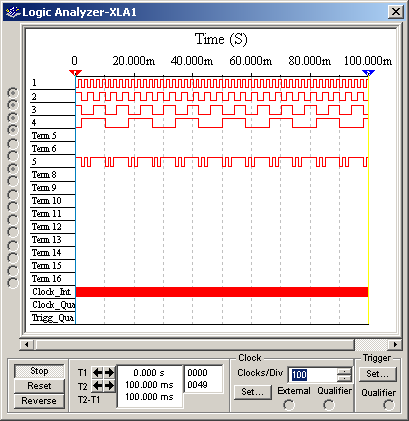
Task: Click the 60.000m time axis label
Action: pyautogui.click(x=250, y=61)
